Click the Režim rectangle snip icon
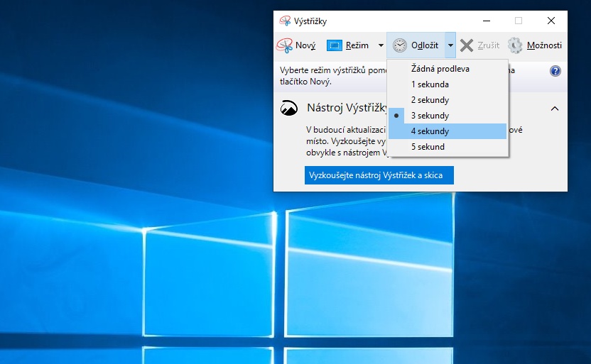The width and height of the screenshot is (591, 364). (x=334, y=45)
